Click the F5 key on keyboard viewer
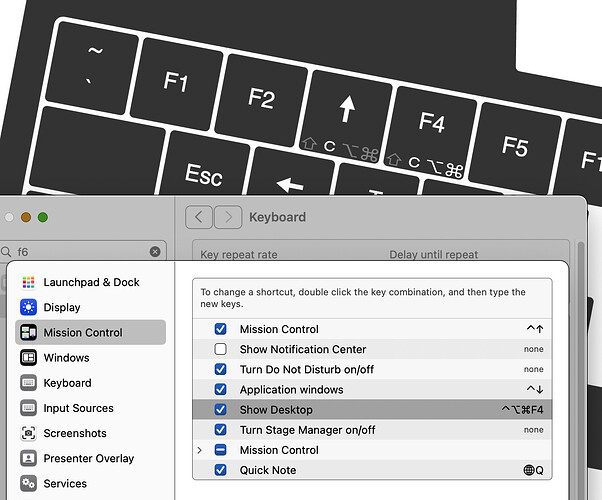Screen dimensions: 602x500 [516, 147]
